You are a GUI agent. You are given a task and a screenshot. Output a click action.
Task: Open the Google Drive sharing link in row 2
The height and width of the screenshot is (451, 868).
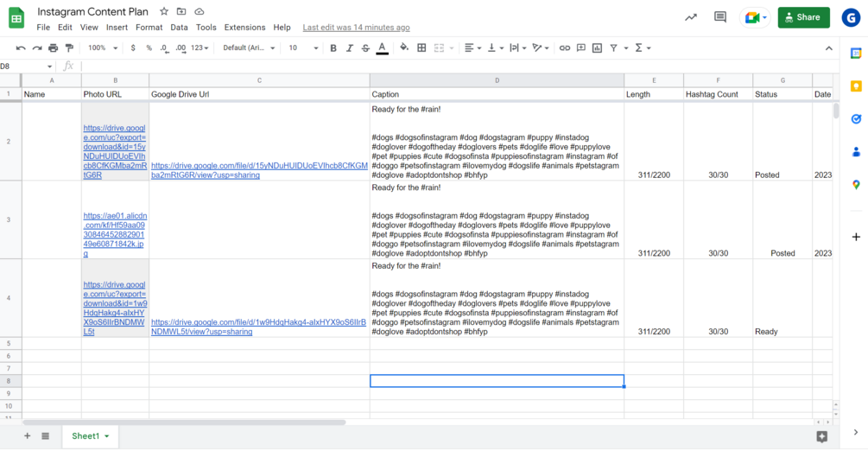[x=259, y=170]
